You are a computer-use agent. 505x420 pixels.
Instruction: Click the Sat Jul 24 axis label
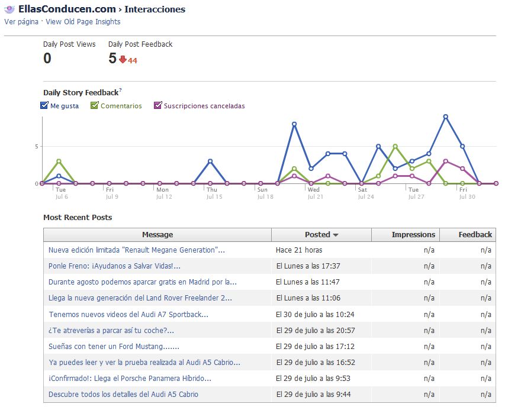(366, 193)
